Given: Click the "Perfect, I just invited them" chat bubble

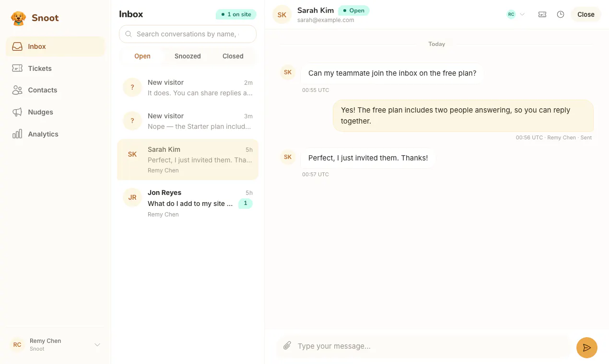Looking at the screenshot, I should pos(368,158).
